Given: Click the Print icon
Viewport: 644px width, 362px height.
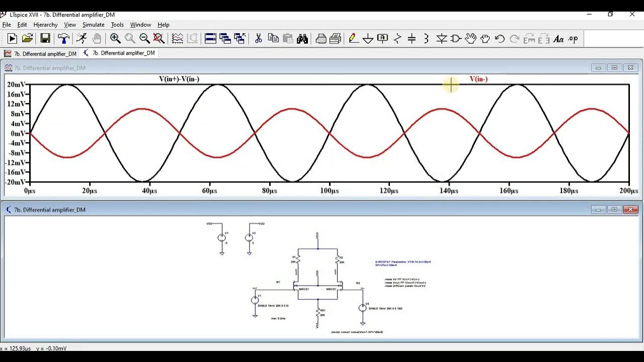Looking at the screenshot, I should 336,38.
